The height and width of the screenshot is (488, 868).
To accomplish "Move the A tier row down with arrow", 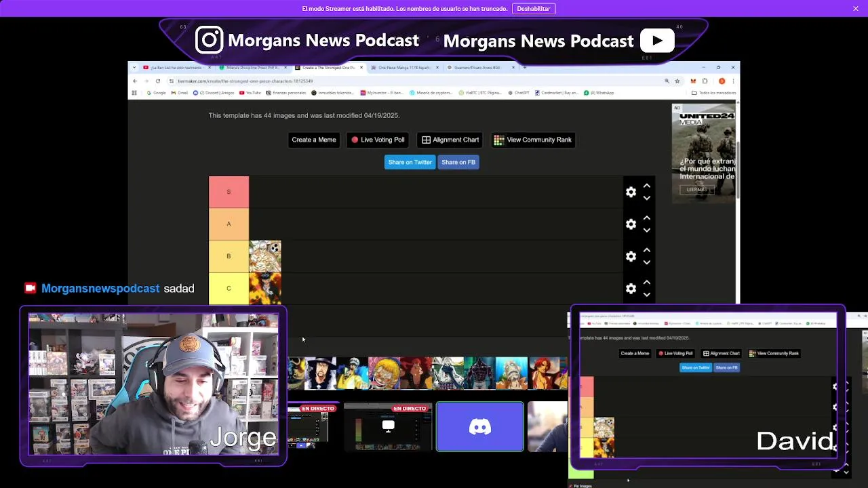I will tap(647, 230).
